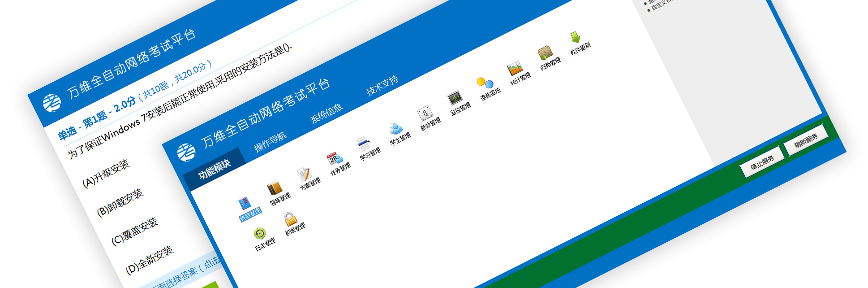This screenshot has height=288, width=868.
Task: Click the 方案管理 notepad icon
Action: (305, 174)
